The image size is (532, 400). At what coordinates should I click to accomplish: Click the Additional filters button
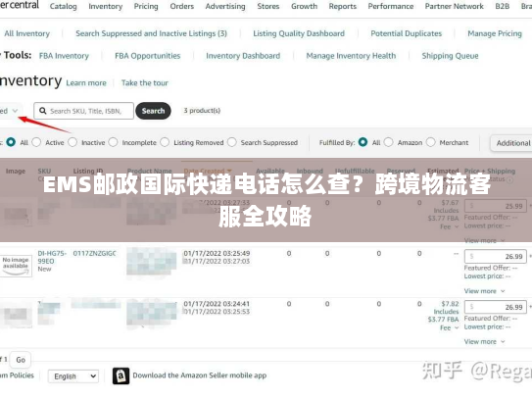point(511,143)
